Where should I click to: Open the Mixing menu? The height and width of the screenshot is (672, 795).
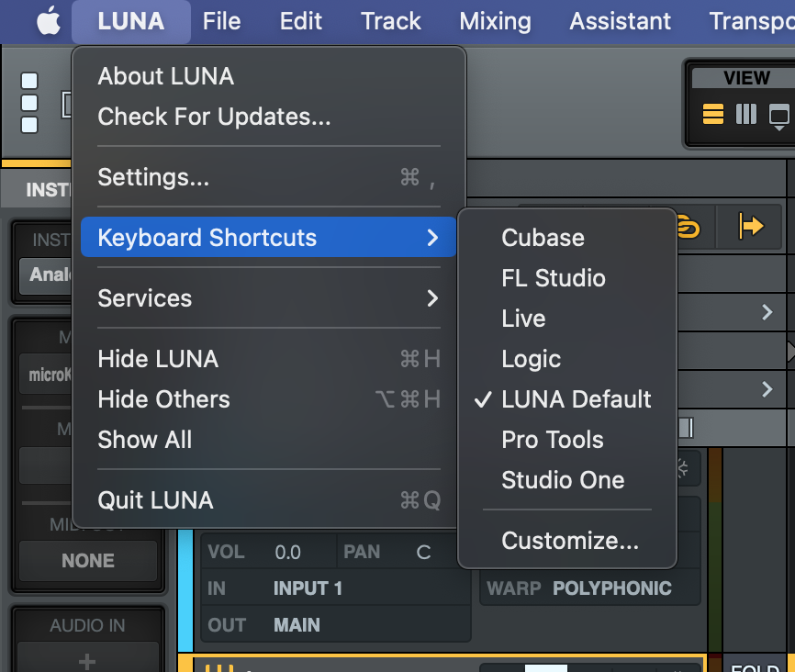click(x=495, y=21)
